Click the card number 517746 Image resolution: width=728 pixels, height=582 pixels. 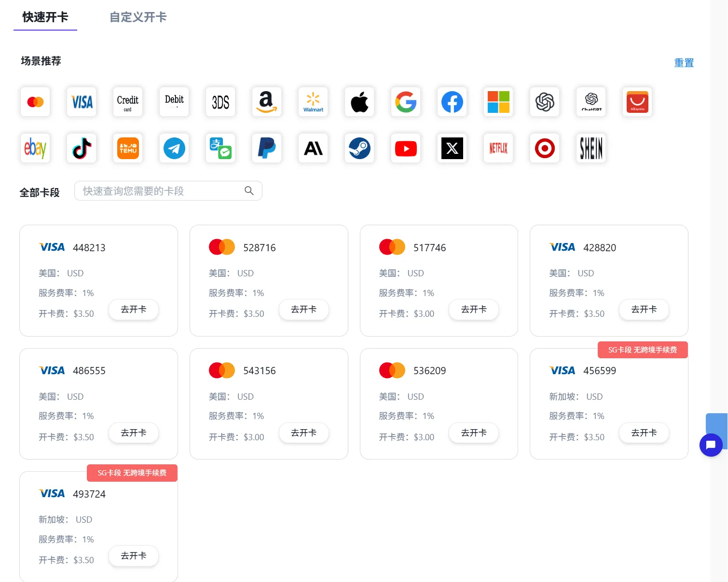430,248
